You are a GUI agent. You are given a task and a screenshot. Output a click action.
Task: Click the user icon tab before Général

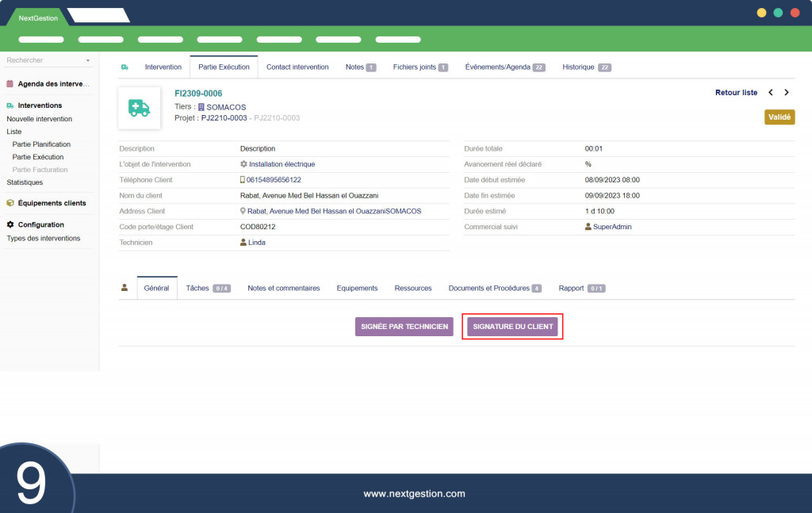click(124, 288)
